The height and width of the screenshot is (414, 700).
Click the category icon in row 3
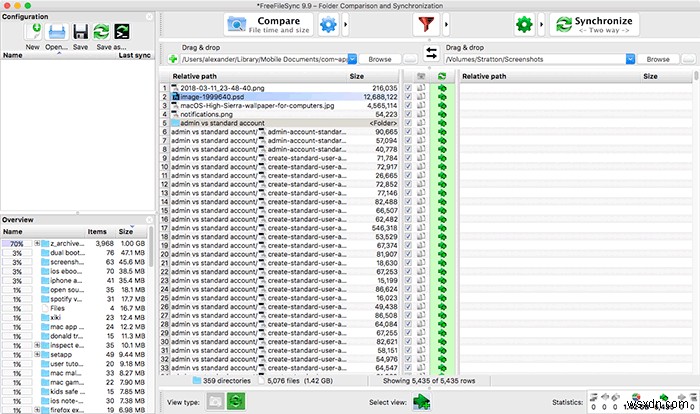click(x=421, y=105)
